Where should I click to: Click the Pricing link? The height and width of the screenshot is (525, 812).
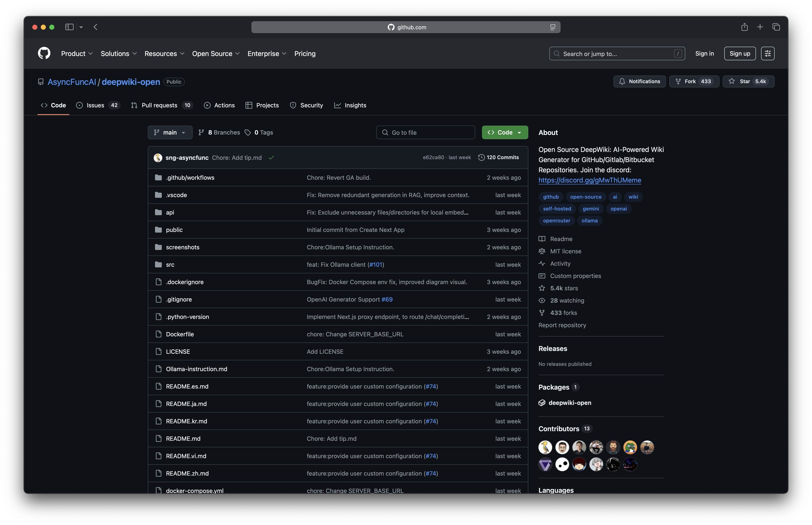click(x=305, y=53)
